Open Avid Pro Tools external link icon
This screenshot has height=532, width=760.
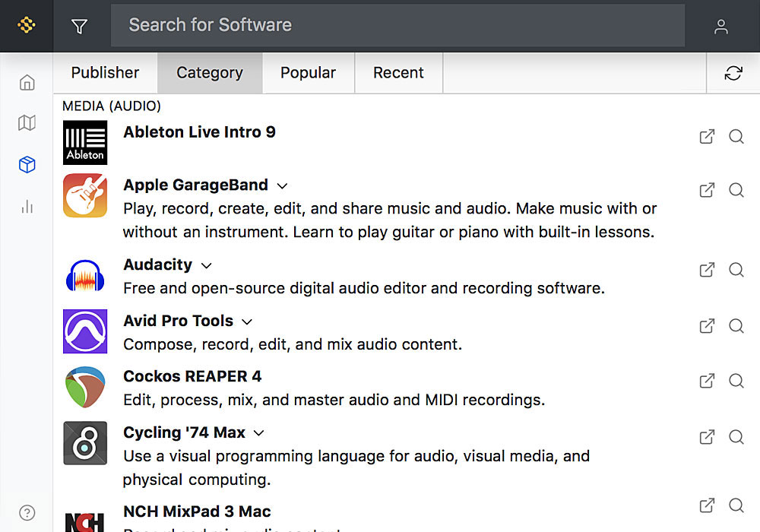click(707, 326)
